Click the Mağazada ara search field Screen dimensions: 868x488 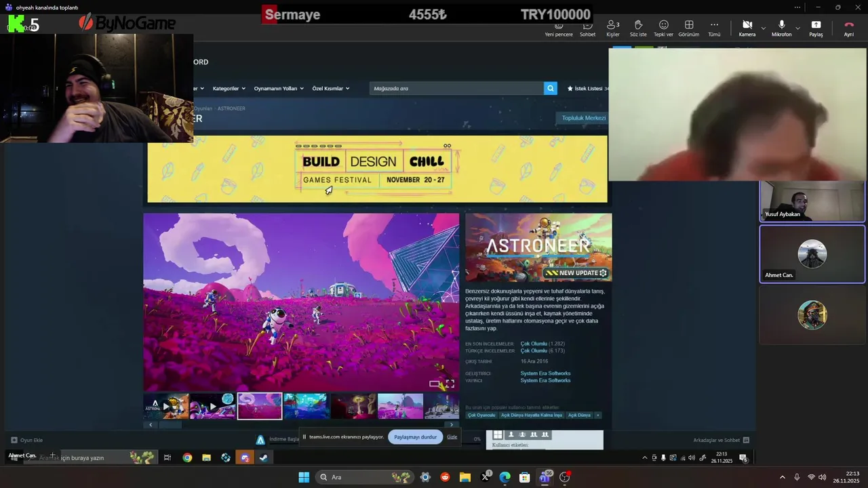(456, 88)
